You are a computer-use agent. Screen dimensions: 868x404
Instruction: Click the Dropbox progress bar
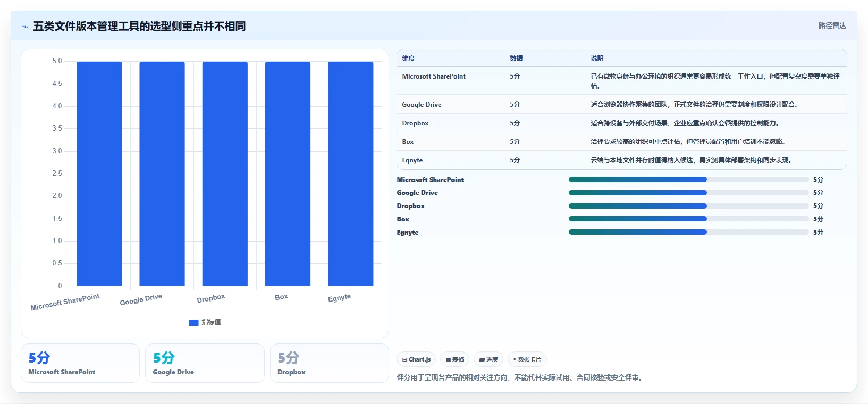click(x=688, y=206)
